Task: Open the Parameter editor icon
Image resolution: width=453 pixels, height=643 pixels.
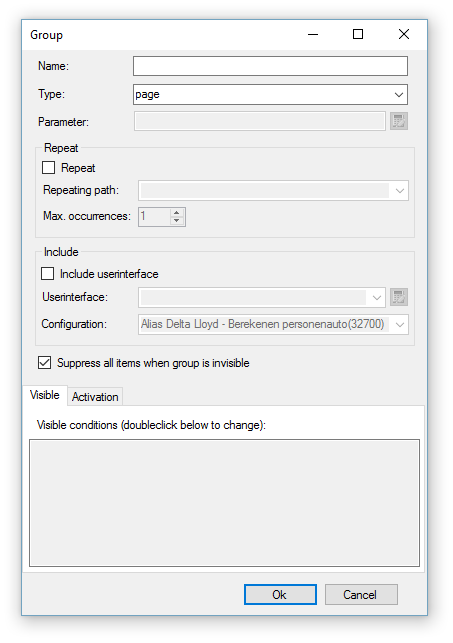Action: pos(398,121)
